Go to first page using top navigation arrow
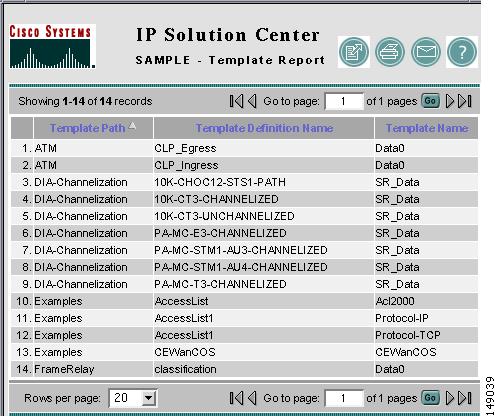 236,101
